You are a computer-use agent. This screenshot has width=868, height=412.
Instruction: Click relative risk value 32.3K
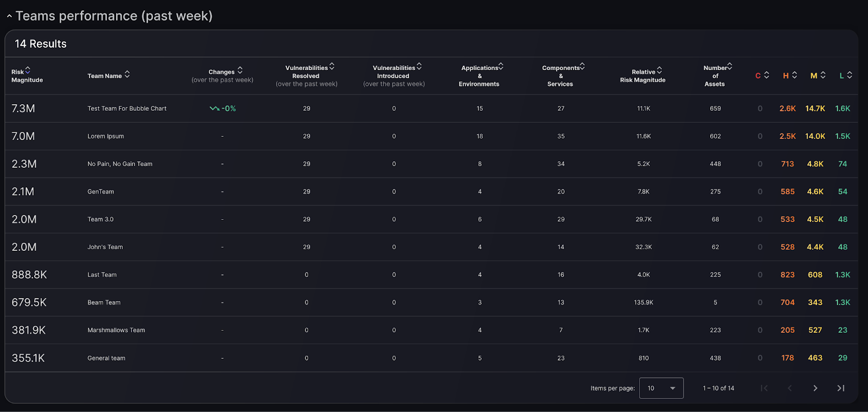pyautogui.click(x=643, y=247)
